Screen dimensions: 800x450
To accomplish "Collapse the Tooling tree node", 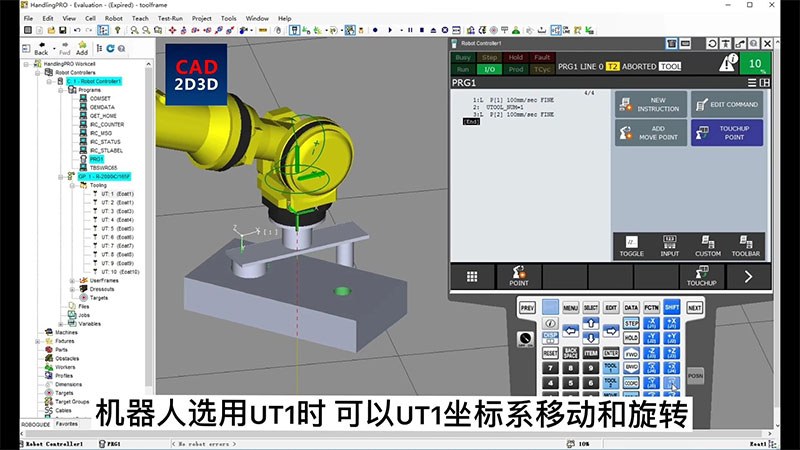I will coord(72,185).
